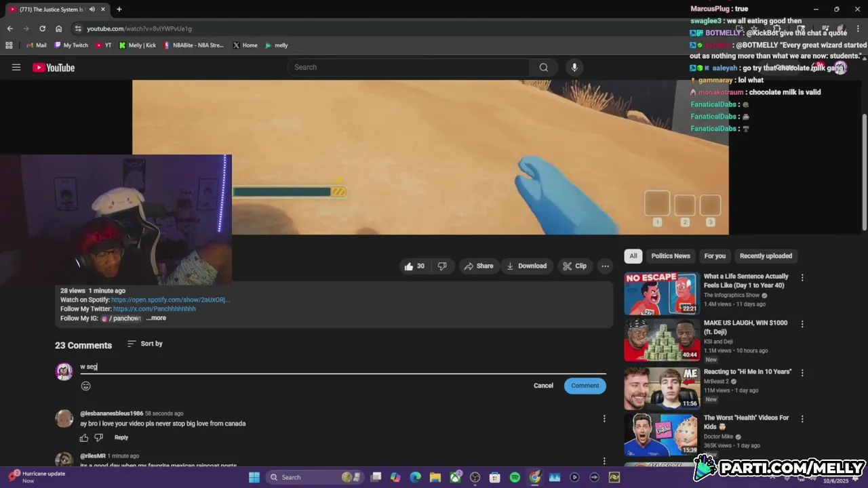
Task: Download the video
Action: 527,266
